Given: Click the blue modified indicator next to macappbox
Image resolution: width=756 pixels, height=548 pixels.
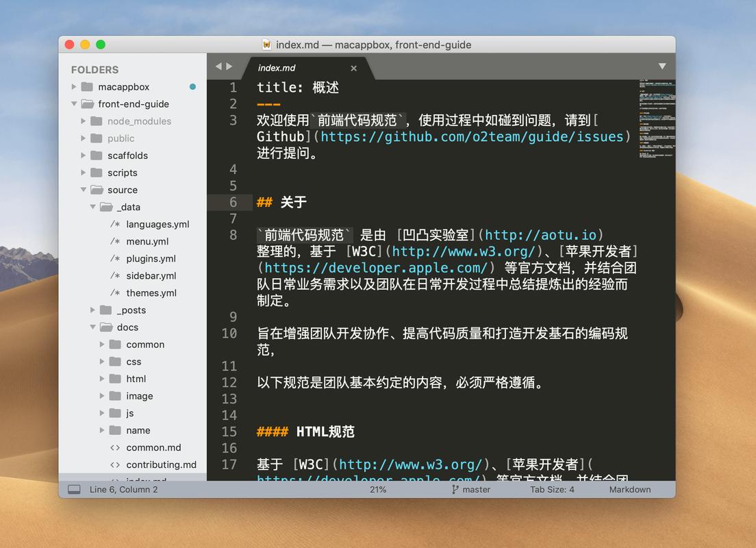Looking at the screenshot, I should 192,87.
